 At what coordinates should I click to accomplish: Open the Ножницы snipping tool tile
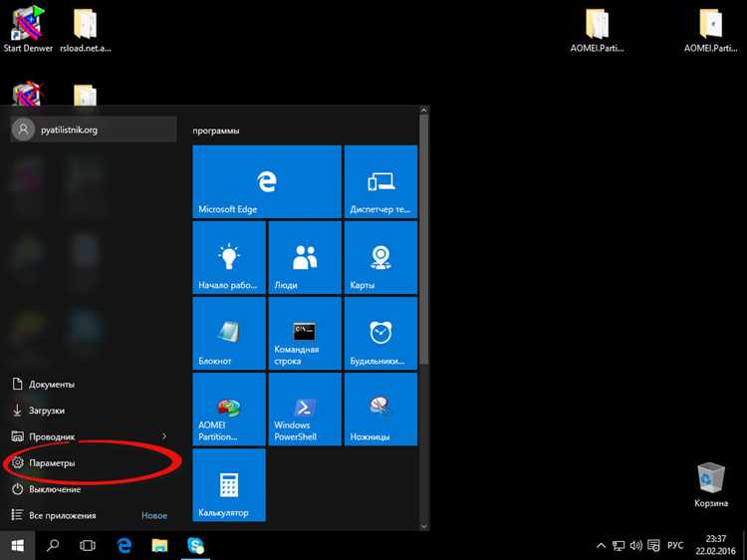(379, 409)
